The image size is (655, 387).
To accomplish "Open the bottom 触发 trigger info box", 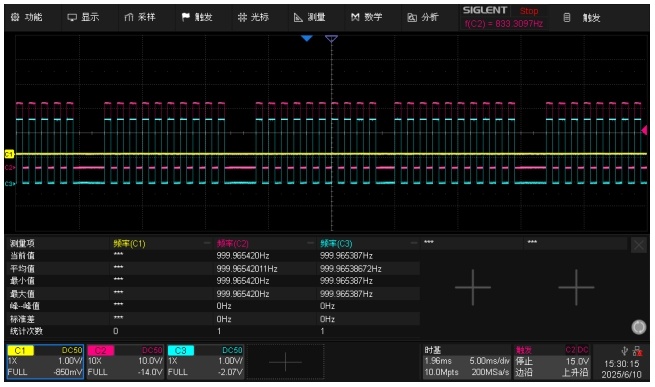I will click(552, 362).
